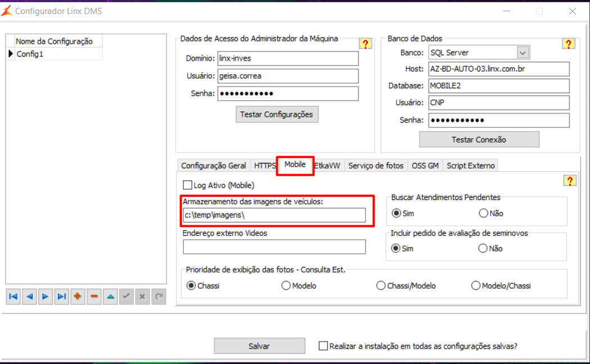Click Database field containing MOBILE2

(x=499, y=85)
